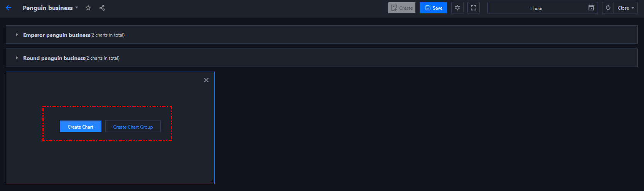
Task: Open the Close auto-refresh dropdown
Action: click(626, 8)
